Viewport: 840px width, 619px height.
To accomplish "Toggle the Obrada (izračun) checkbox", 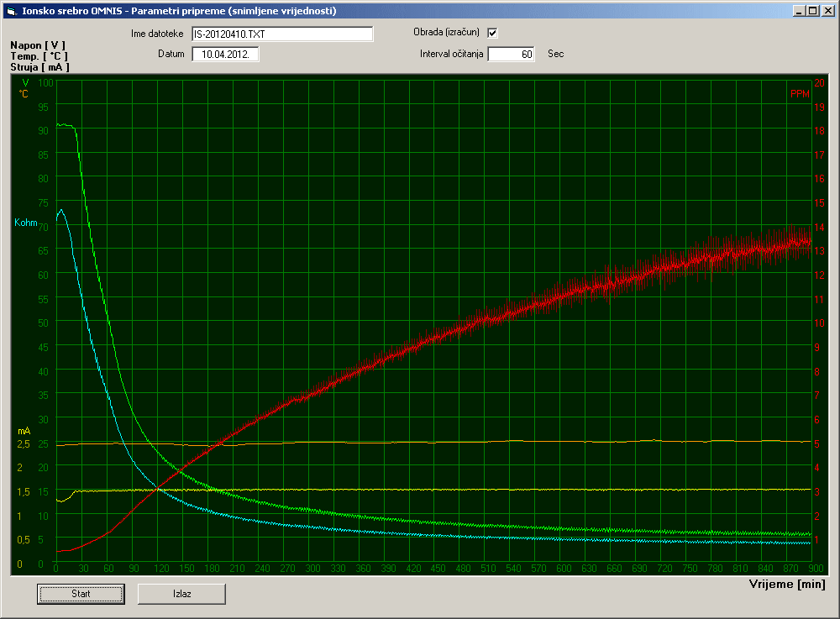I will 492,34.
